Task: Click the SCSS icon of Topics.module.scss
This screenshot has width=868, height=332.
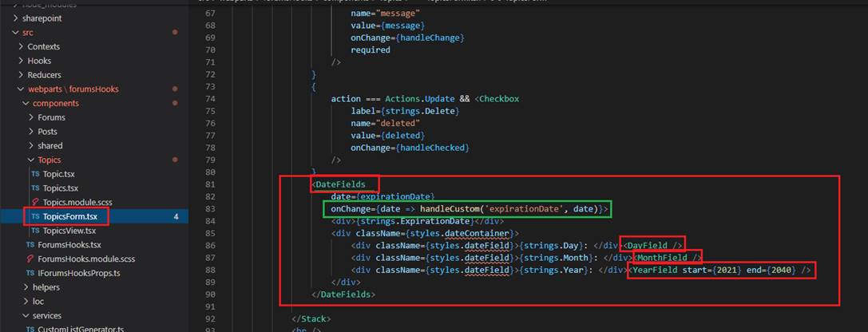Action: (x=35, y=203)
